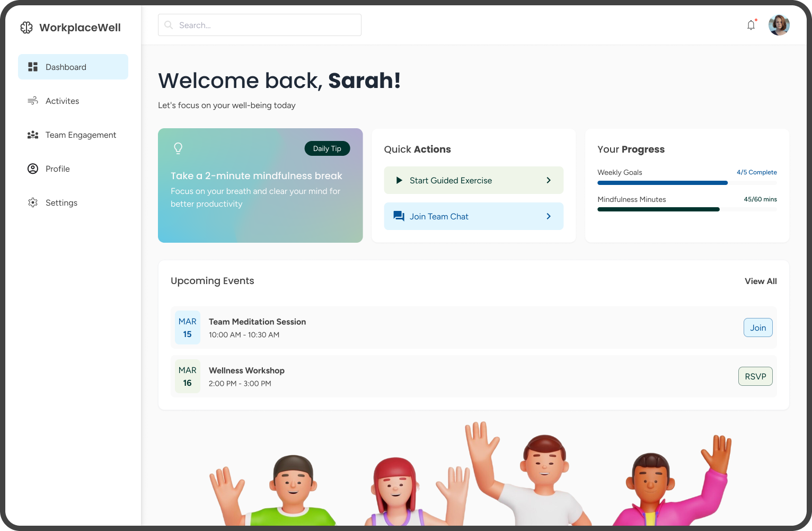Open View All upcoming events
Viewport: 812px width, 531px height.
[760, 281]
